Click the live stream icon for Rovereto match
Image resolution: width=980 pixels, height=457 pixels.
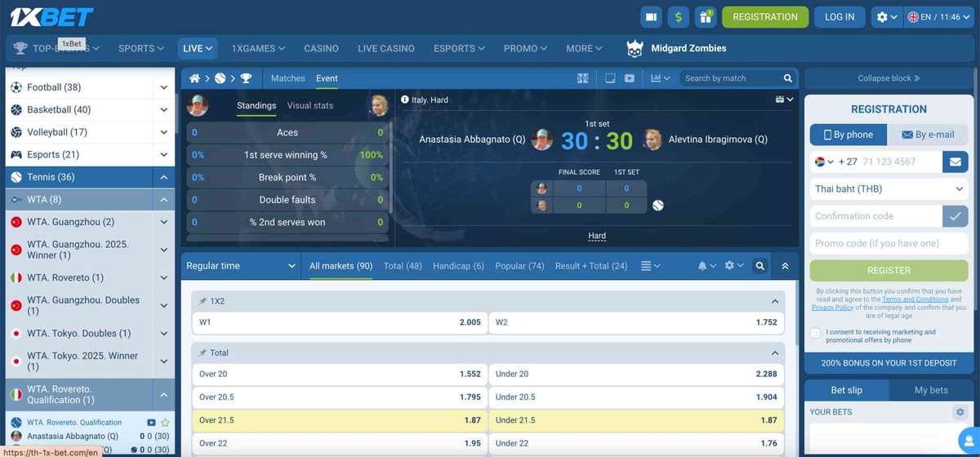click(151, 423)
